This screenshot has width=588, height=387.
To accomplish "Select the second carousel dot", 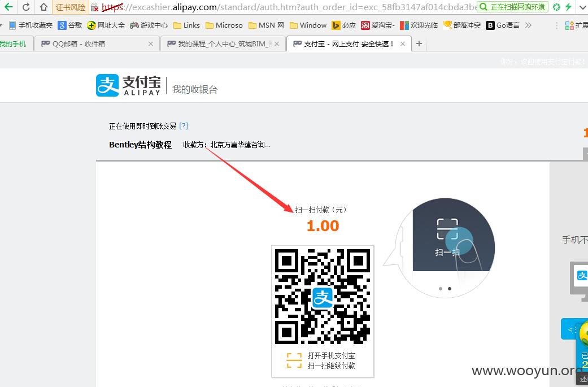I will click(450, 288).
